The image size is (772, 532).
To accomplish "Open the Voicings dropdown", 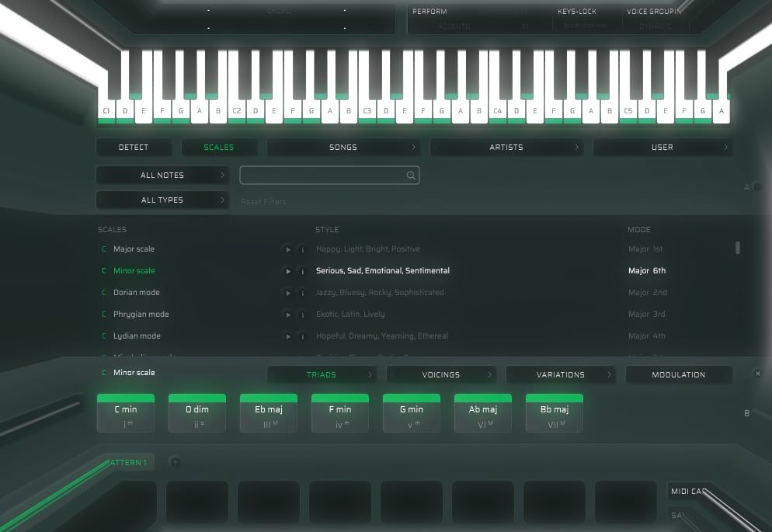I will click(440, 374).
